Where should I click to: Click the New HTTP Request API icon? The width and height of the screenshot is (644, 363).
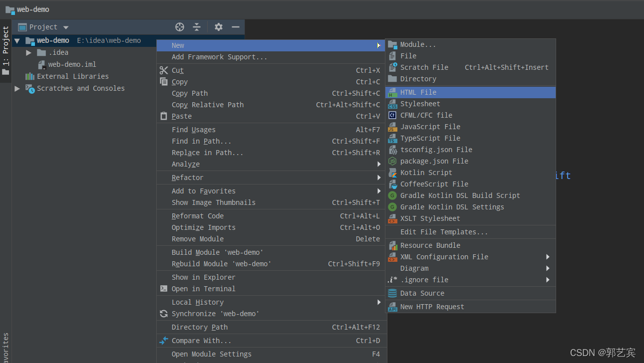click(x=393, y=307)
